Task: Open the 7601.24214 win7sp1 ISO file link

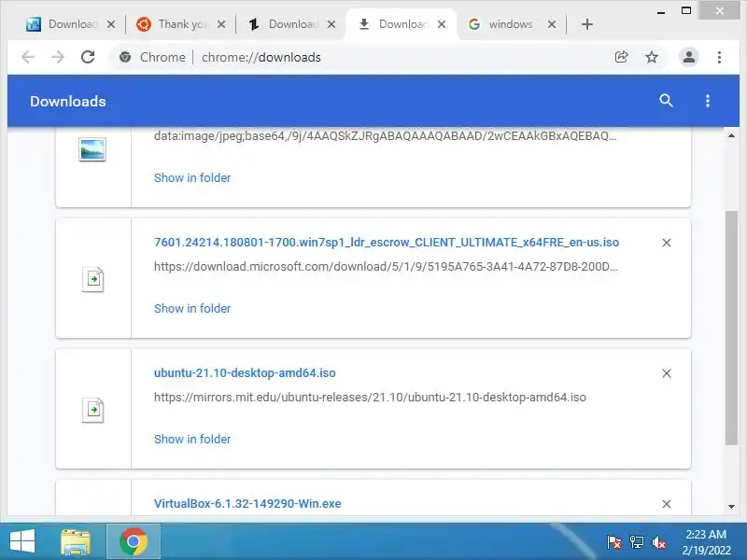Action: pyautogui.click(x=387, y=243)
